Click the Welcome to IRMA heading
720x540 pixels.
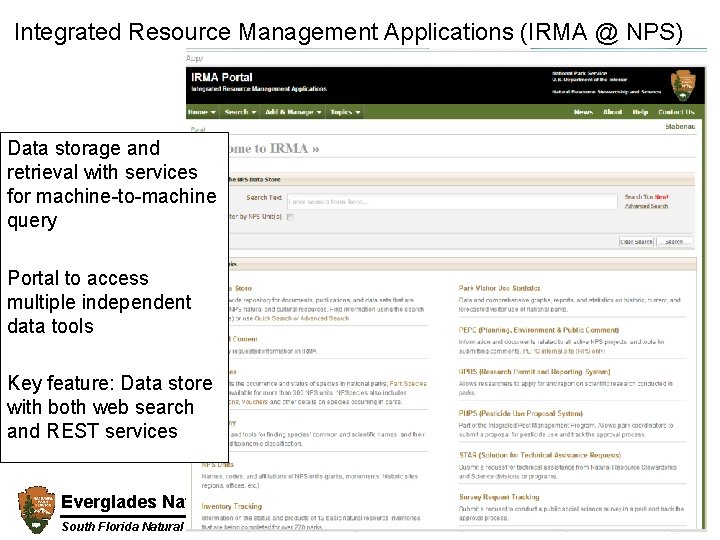pos(274,148)
